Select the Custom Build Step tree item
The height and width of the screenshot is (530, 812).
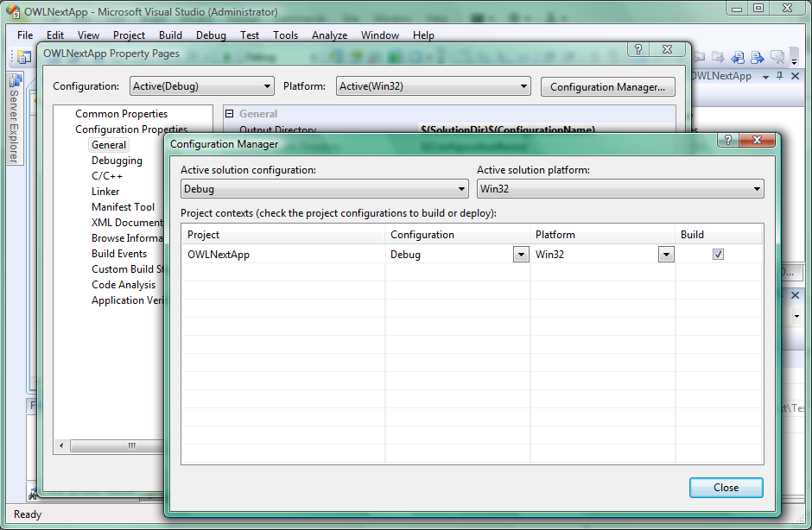127,269
